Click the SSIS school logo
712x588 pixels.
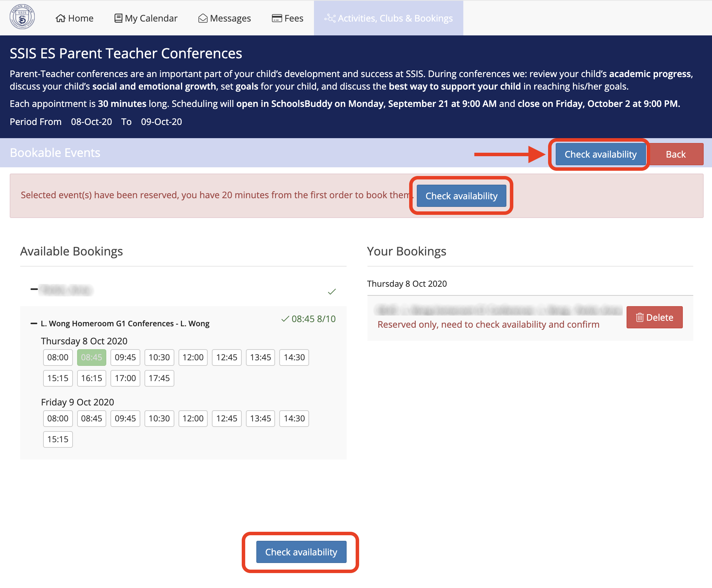22,17
